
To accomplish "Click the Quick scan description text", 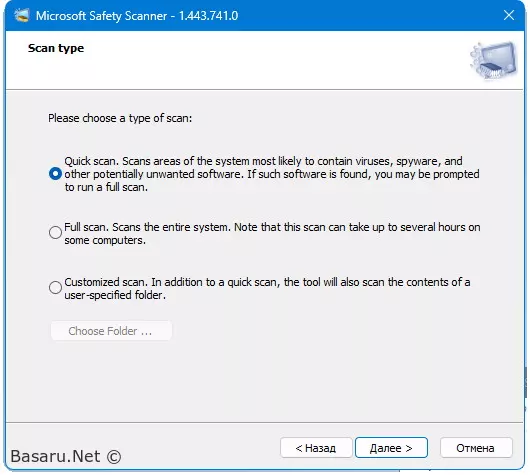I will coord(272,174).
